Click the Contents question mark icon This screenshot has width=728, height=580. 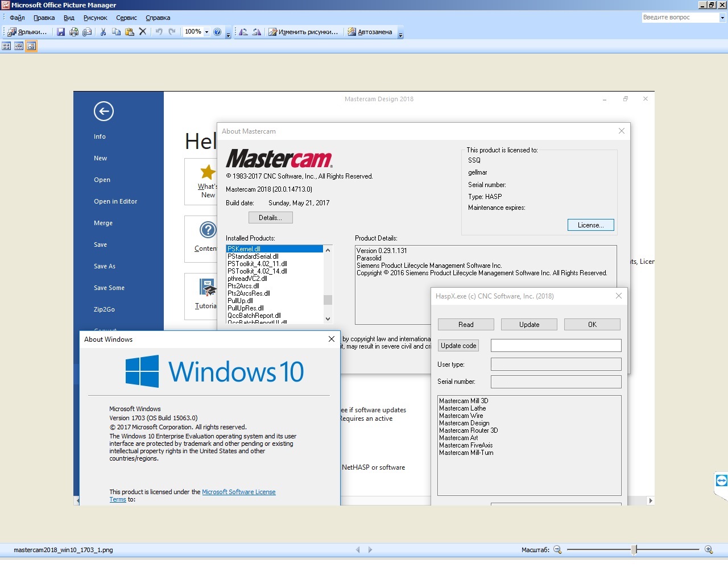[x=208, y=230]
